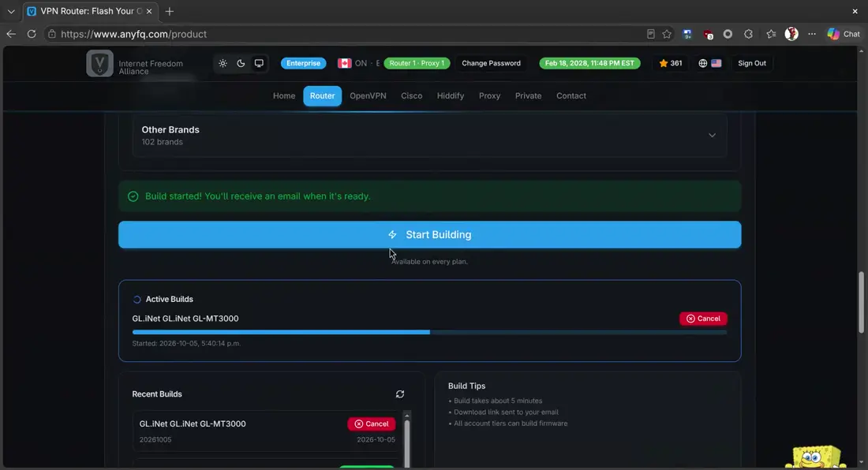Switch to light theme sun icon
The image size is (868, 470).
[x=223, y=63]
